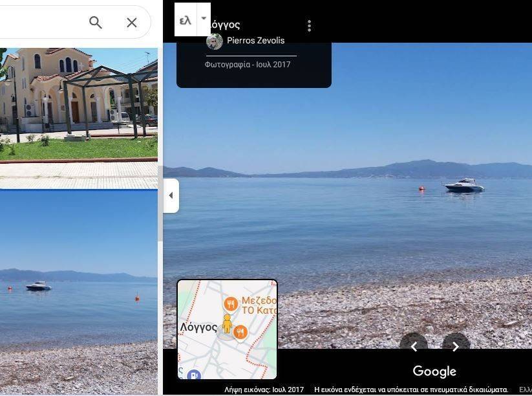Advance to the next photo
The image size is (532, 396).
coord(456,347)
